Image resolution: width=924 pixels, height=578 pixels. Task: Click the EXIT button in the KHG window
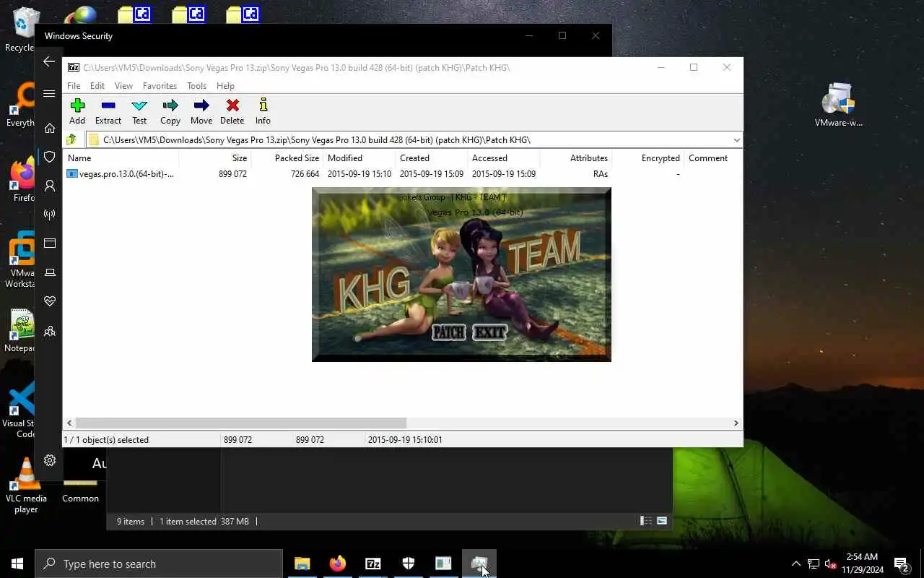click(489, 332)
